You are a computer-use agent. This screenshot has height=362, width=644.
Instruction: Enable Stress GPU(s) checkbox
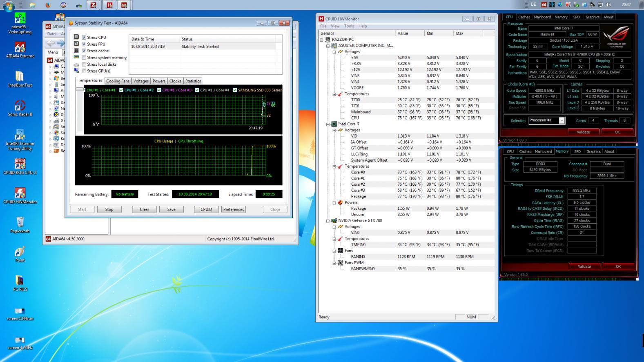[x=84, y=71]
